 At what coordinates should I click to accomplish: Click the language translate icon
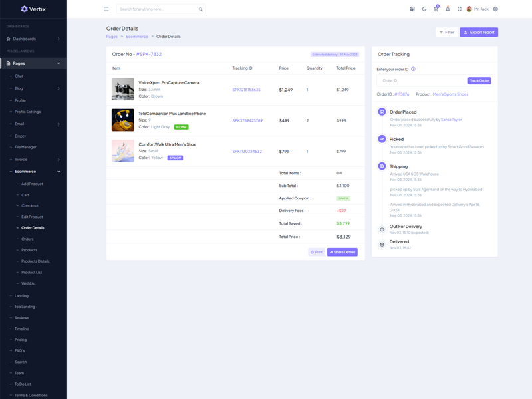412,9
